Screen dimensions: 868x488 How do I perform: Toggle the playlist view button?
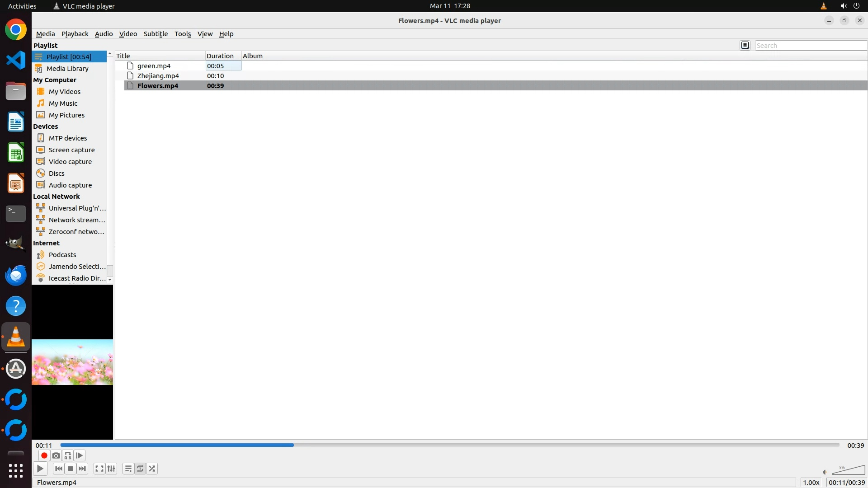tap(128, 469)
